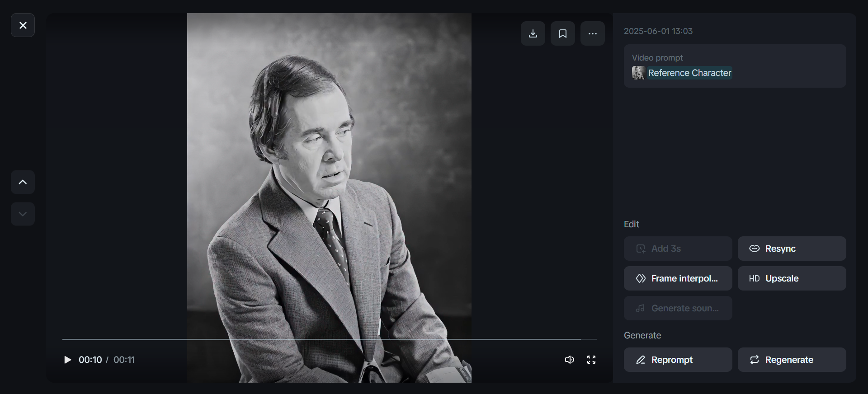Screen dimensions: 868x394
Task: Download the video
Action: (x=533, y=33)
